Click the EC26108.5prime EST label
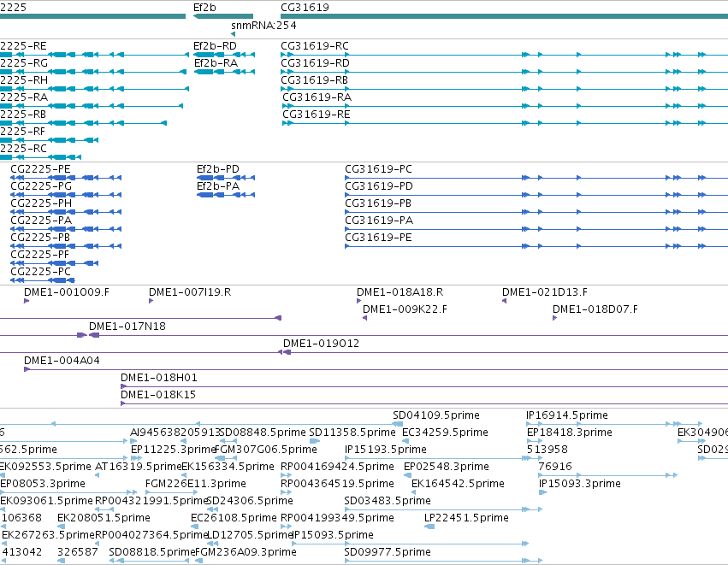Image resolution: width=728 pixels, height=565 pixels. tap(234, 518)
